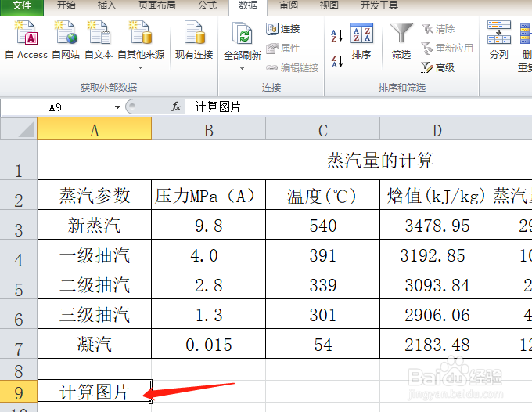The image size is (532, 412).
Task: Switch to the 插入 insert tab
Action: (x=107, y=5)
